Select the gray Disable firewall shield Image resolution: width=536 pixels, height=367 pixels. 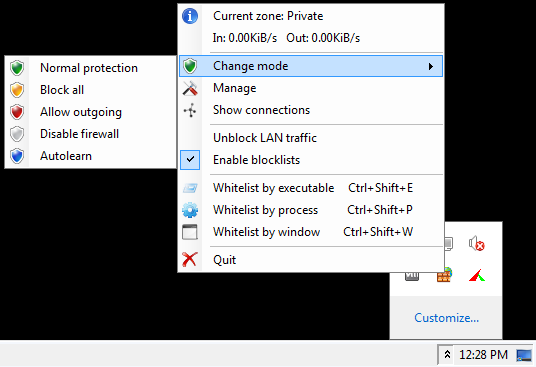point(17,134)
